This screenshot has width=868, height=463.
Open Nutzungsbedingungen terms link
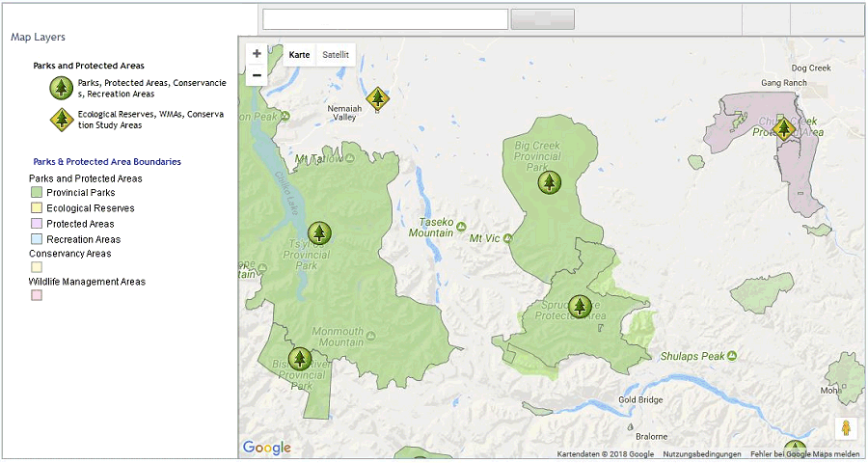(x=701, y=454)
